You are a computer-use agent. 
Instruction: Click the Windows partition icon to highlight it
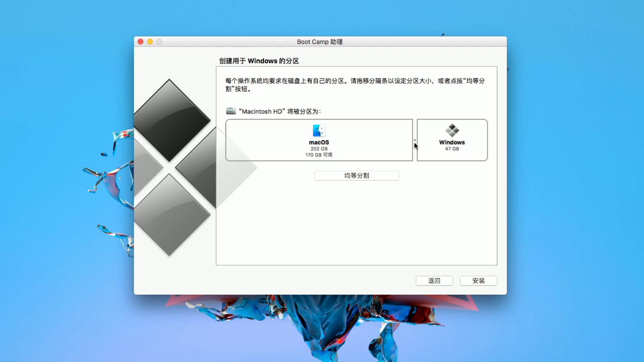coord(452,140)
